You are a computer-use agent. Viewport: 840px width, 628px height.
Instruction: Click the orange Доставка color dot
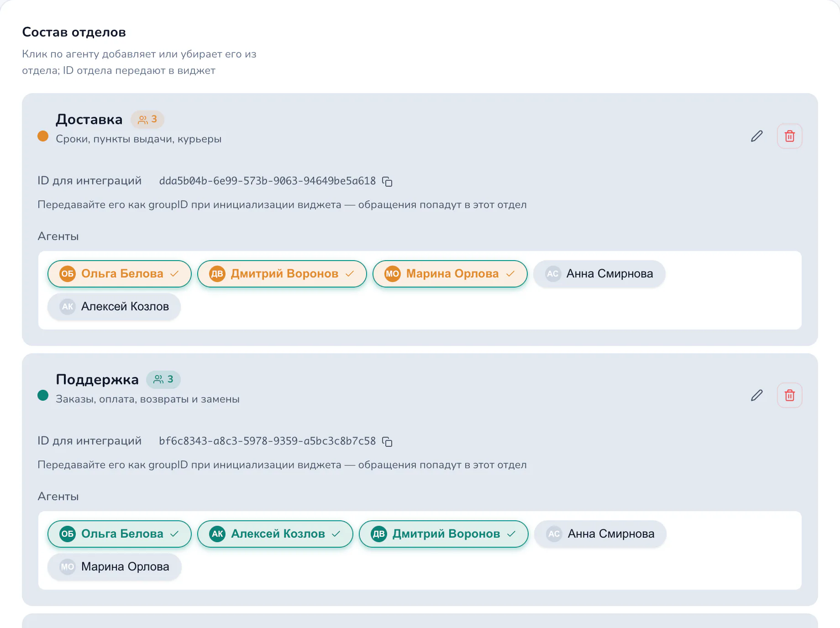point(43,136)
